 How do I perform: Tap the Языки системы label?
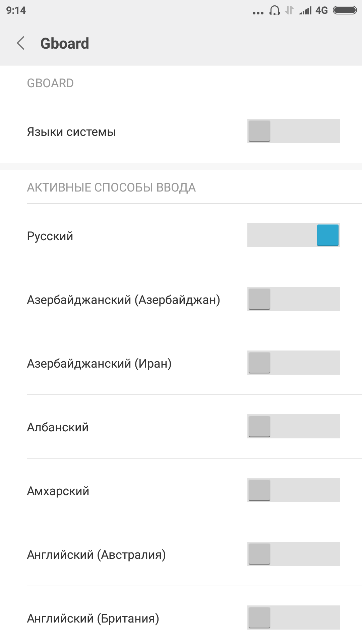coord(71,132)
